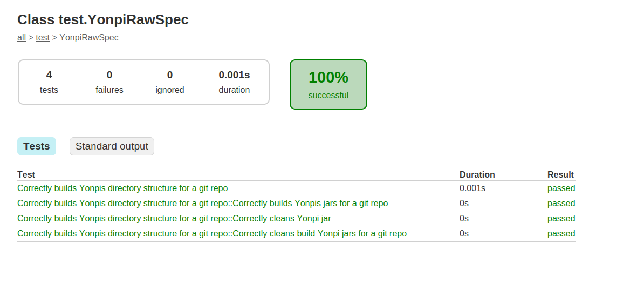644x284 pixels.
Task: Click the 0.001s duration cell in table
Action: [x=472, y=188]
